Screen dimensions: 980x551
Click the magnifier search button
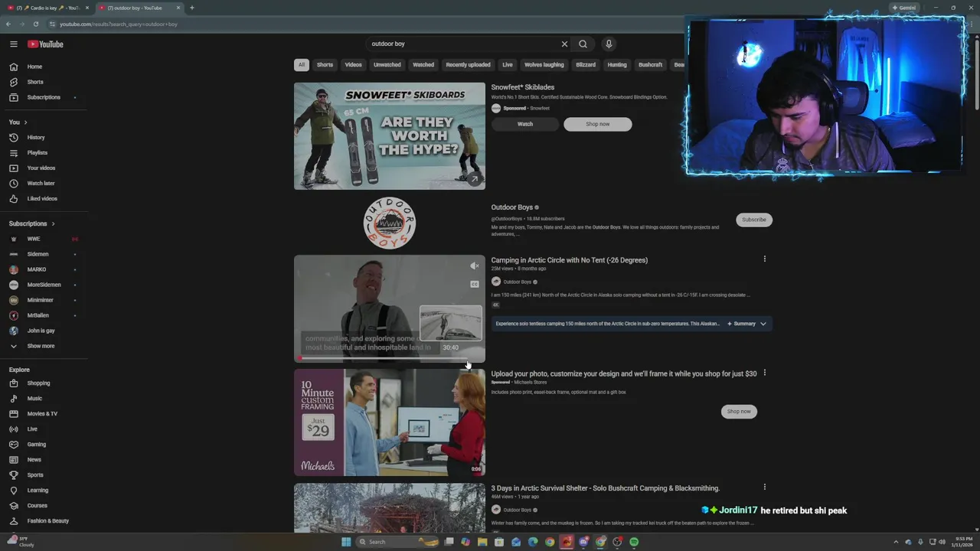583,44
